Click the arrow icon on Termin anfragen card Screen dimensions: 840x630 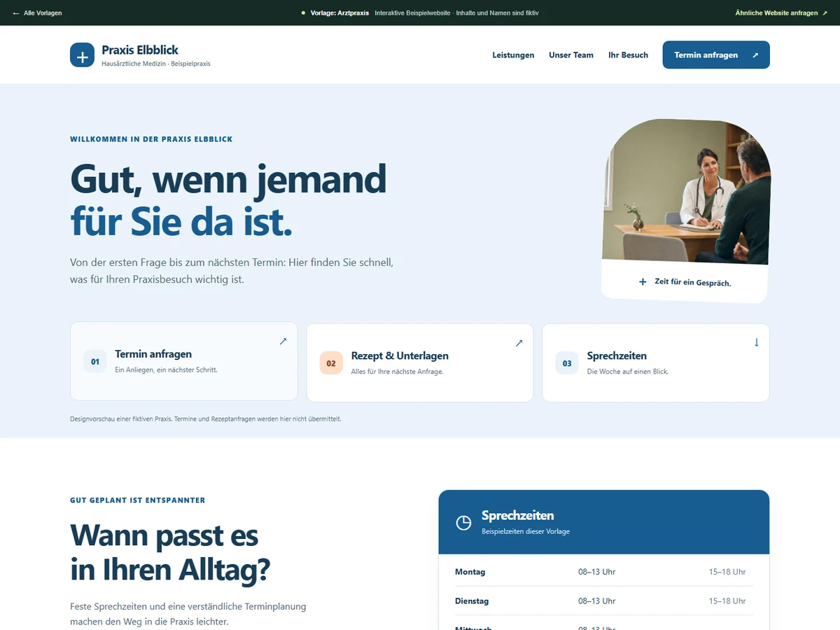pyautogui.click(x=283, y=342)
